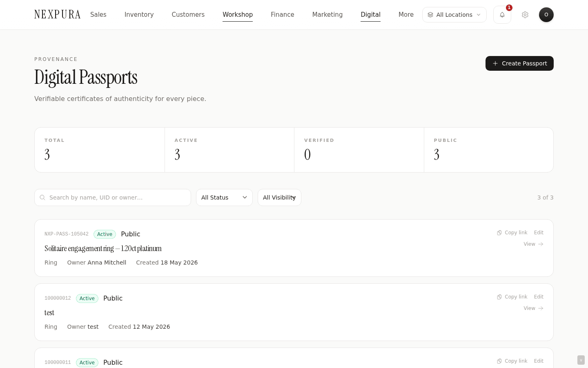Click the Active badge on NXP-PASS-105042
Image resolution: width=588 pixels, height=368 pixels.
coord(105,234)
